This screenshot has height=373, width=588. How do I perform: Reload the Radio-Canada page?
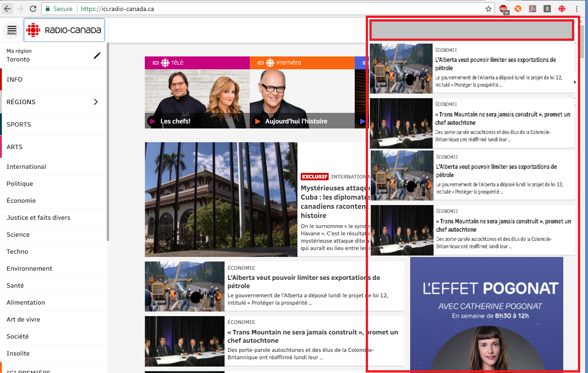pyautogui.click(x=33, y=9)
